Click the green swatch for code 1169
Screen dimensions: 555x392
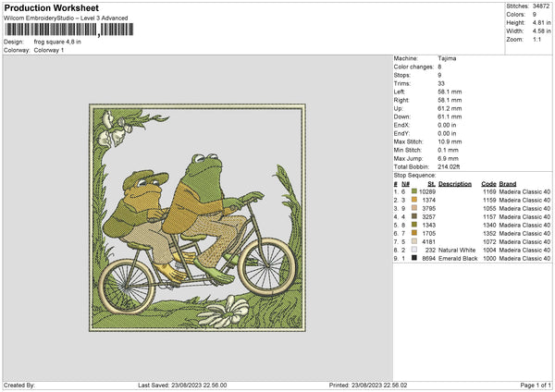point(414,191)
